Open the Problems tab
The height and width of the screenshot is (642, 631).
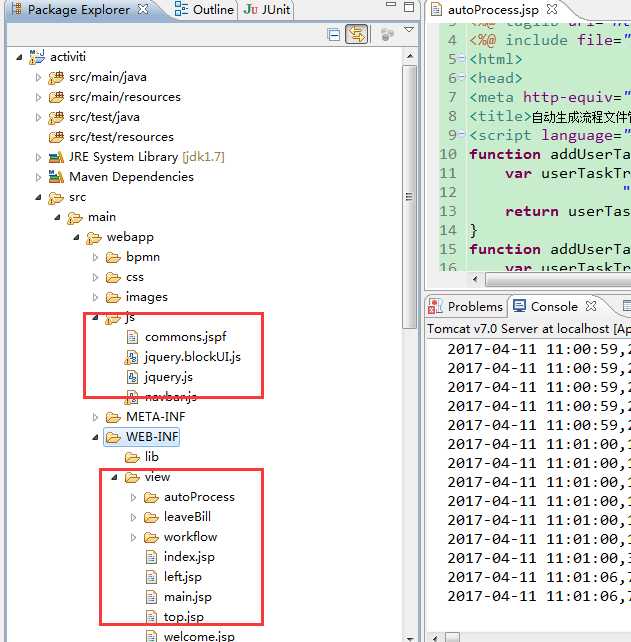(x=465, y=306)
